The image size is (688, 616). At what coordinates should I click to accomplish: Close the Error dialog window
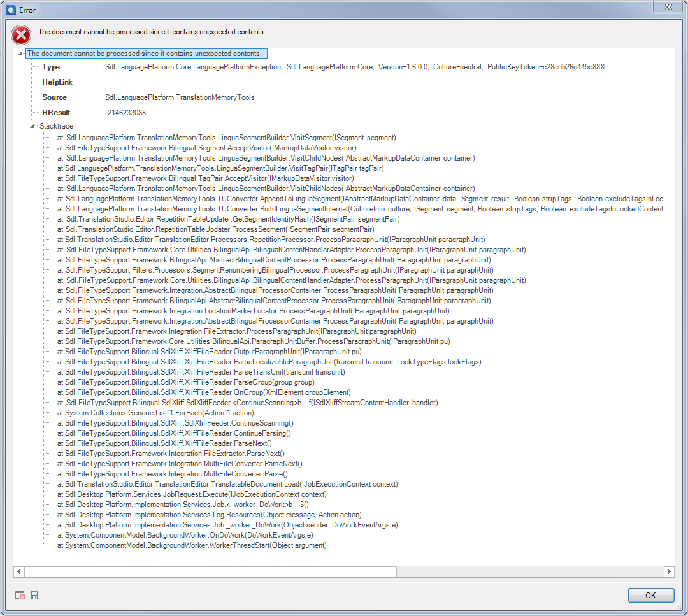pos(668,7)
